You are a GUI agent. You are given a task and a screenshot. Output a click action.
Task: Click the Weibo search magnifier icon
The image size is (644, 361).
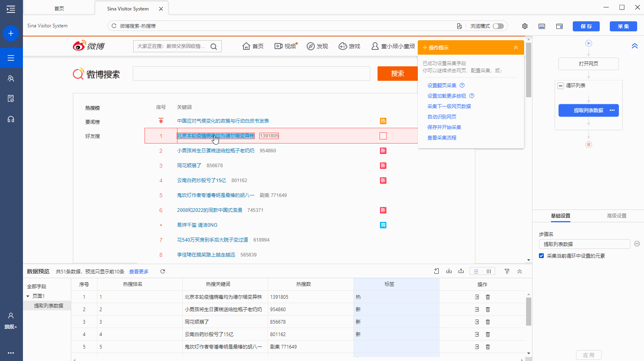(x=214, y=47)
